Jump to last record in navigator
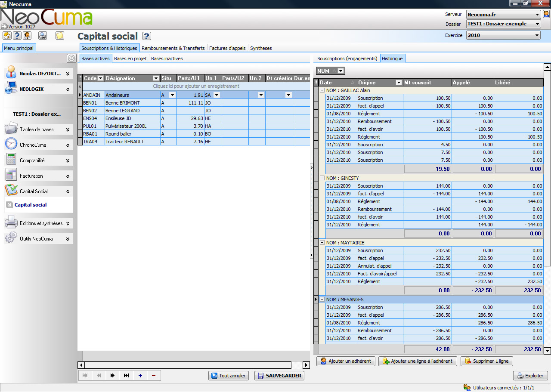The image size is (551, 392). pos(126,376)
